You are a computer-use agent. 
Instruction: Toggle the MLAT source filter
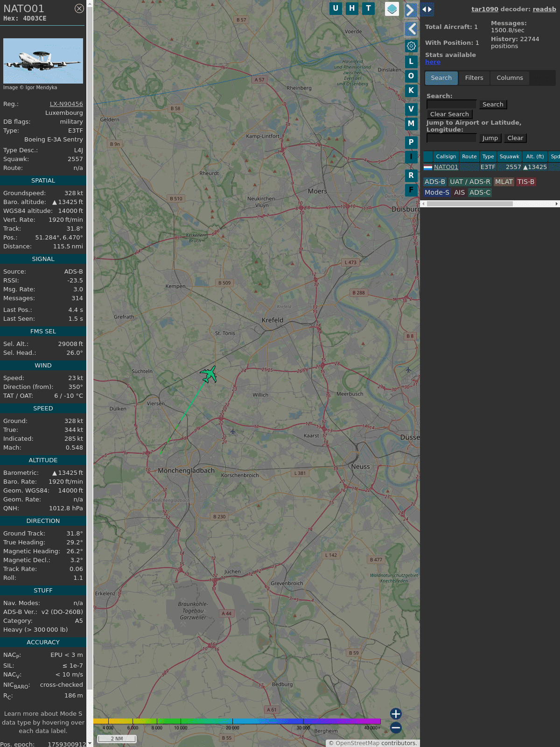504,182
